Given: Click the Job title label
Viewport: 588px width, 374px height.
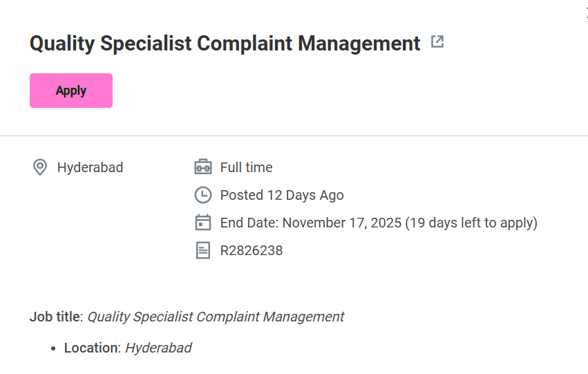Looking at the screenshot, I should pyautogui.click(x=55, y=317).
